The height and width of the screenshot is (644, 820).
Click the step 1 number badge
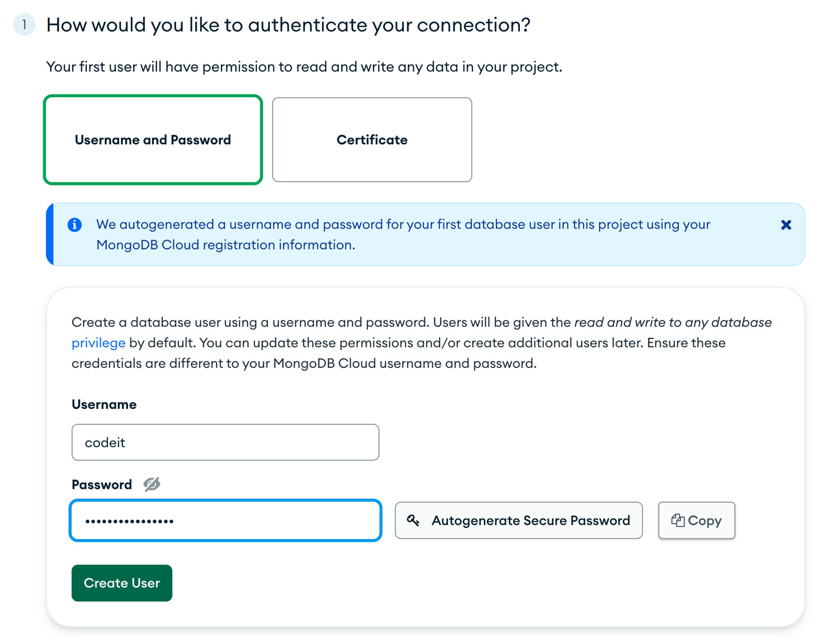(x=24, y=24)
